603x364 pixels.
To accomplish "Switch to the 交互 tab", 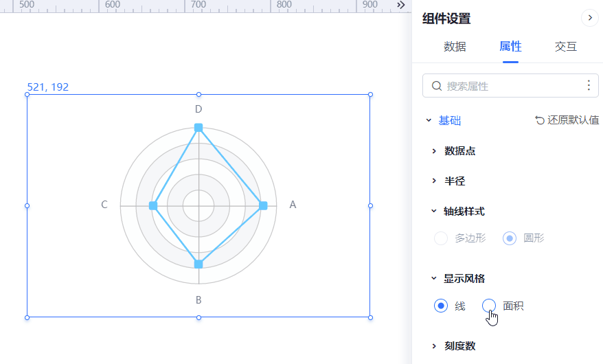I will (x=566, y=47).
